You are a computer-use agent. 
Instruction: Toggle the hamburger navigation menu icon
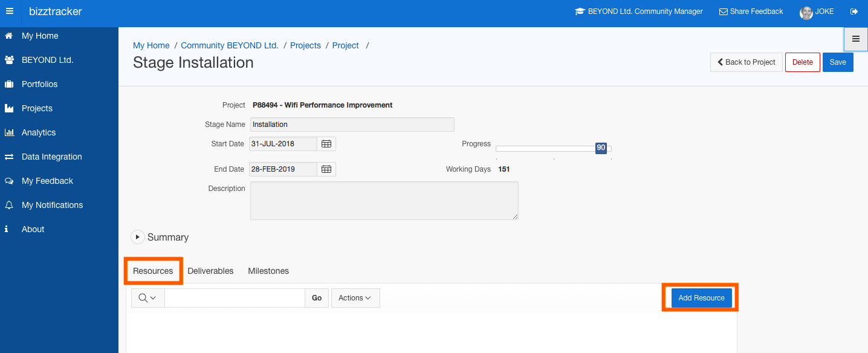pyautogui.click(x=9, y=11)
